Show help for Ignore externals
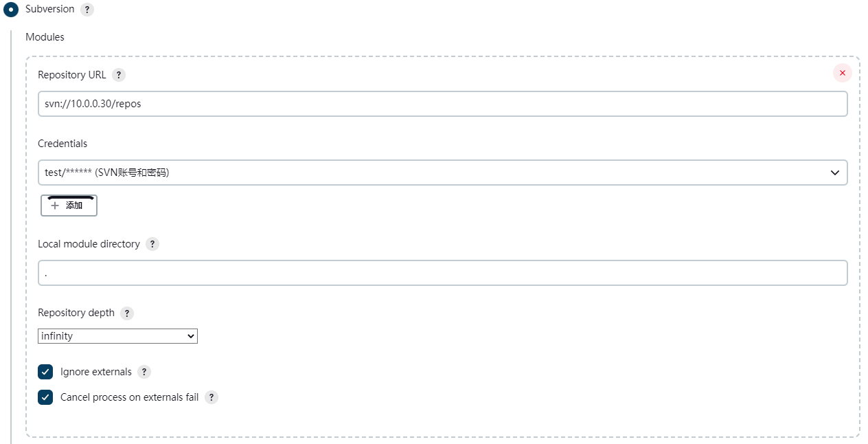 [144, 372]
